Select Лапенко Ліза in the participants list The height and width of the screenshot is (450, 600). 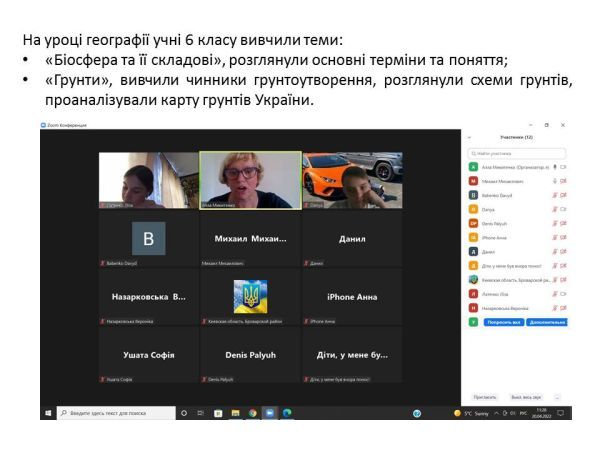(x=500, y=294)
